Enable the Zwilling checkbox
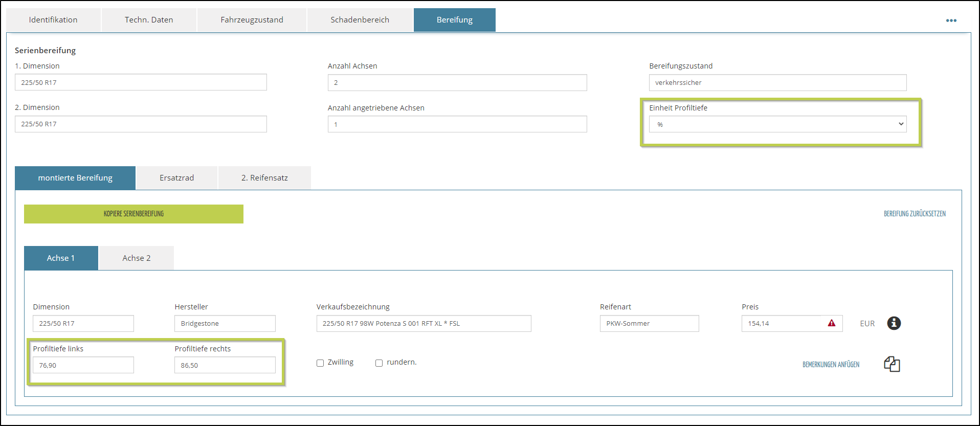 (320, 363)
